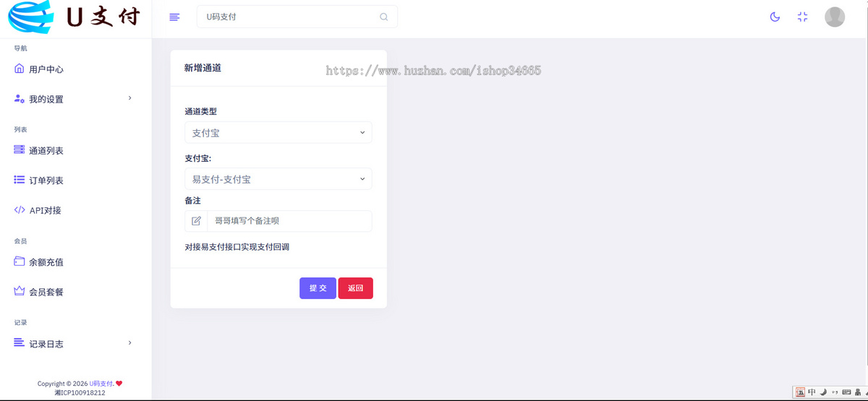
Task: Click the 新增通道 card heading
Action: tap(203, 68)
